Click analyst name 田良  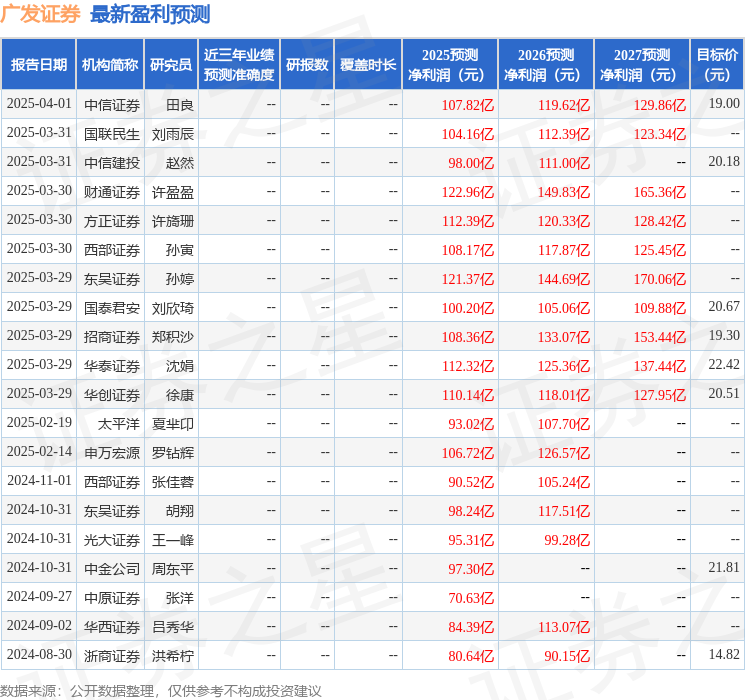[x=180, y=105]
